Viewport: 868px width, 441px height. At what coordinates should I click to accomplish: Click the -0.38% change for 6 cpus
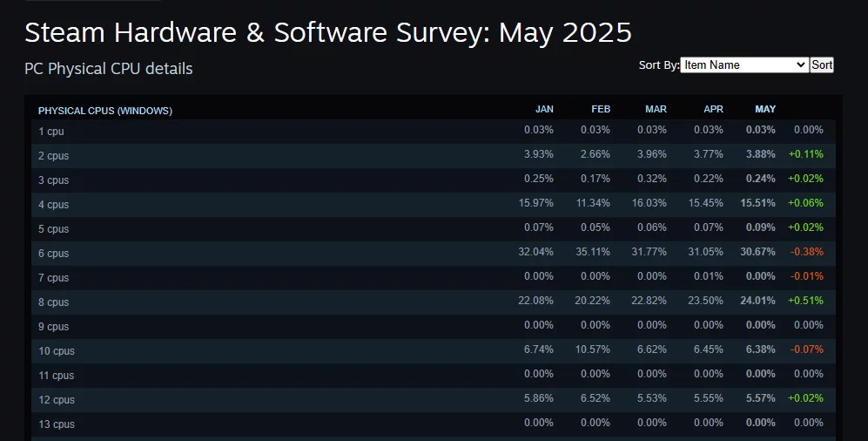point(806,252)
